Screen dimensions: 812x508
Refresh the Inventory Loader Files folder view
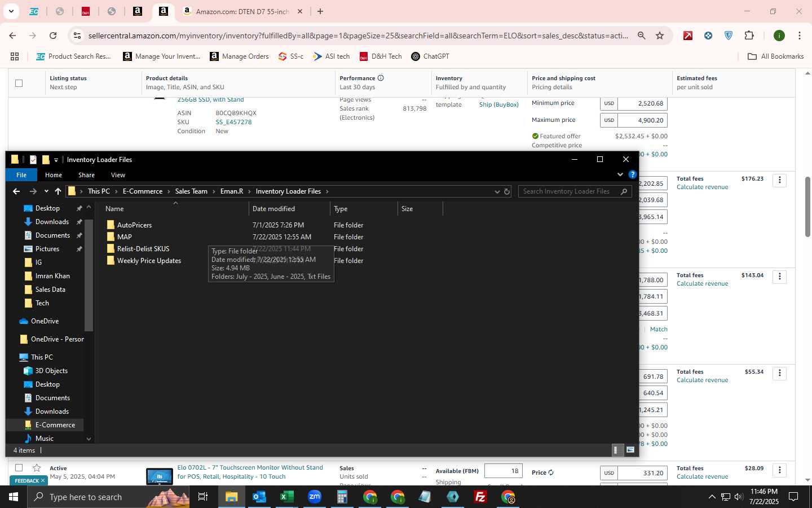[506, 191]
